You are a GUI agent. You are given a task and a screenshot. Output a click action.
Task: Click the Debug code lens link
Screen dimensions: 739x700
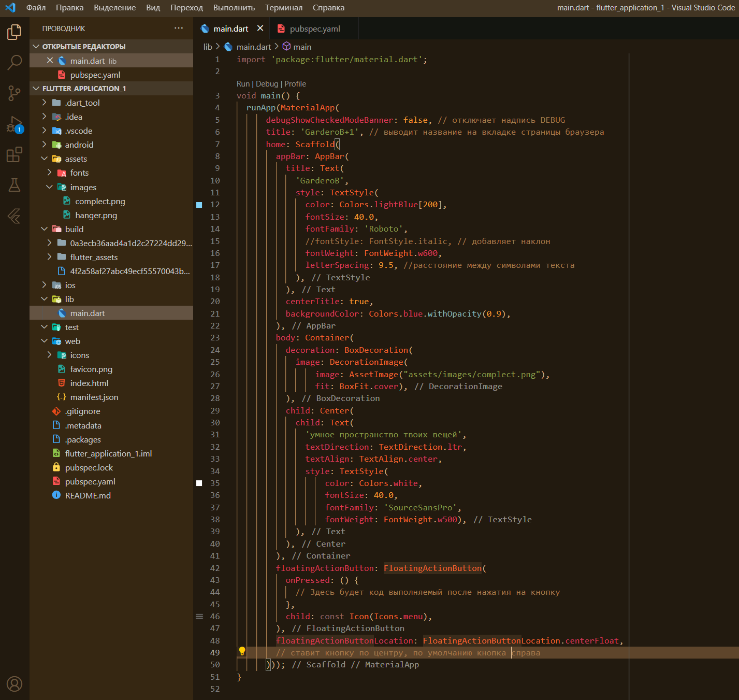(x=267, y=84)
